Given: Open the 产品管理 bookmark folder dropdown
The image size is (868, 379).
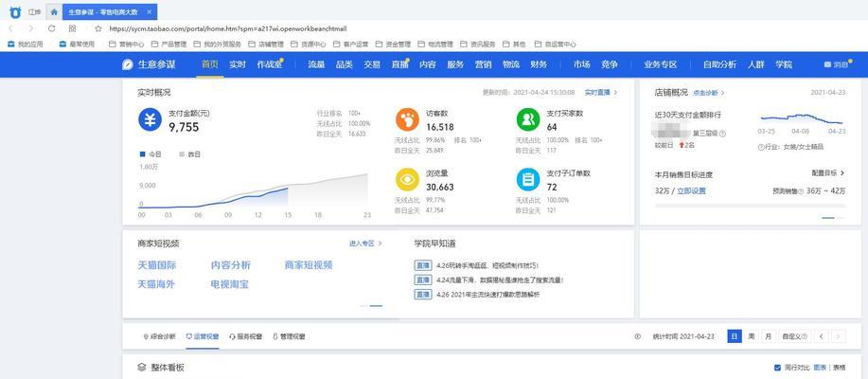Looking at the screenshot, I should point(168,44).
